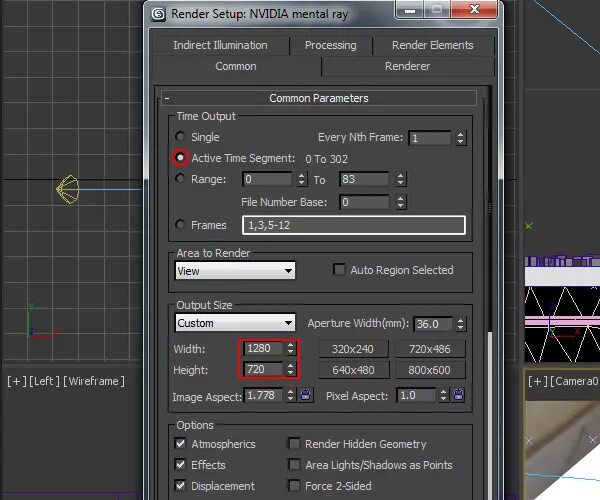Choose the 800x600 preset button
600x500 pixels.
pos(430,370)
